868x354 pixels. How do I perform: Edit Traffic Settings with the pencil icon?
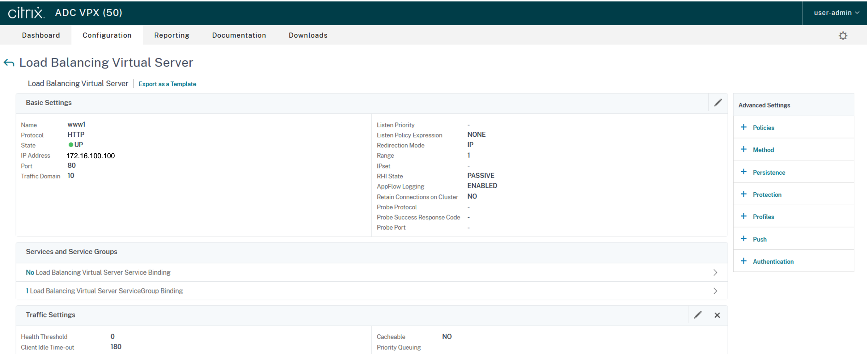coord(697,315)
